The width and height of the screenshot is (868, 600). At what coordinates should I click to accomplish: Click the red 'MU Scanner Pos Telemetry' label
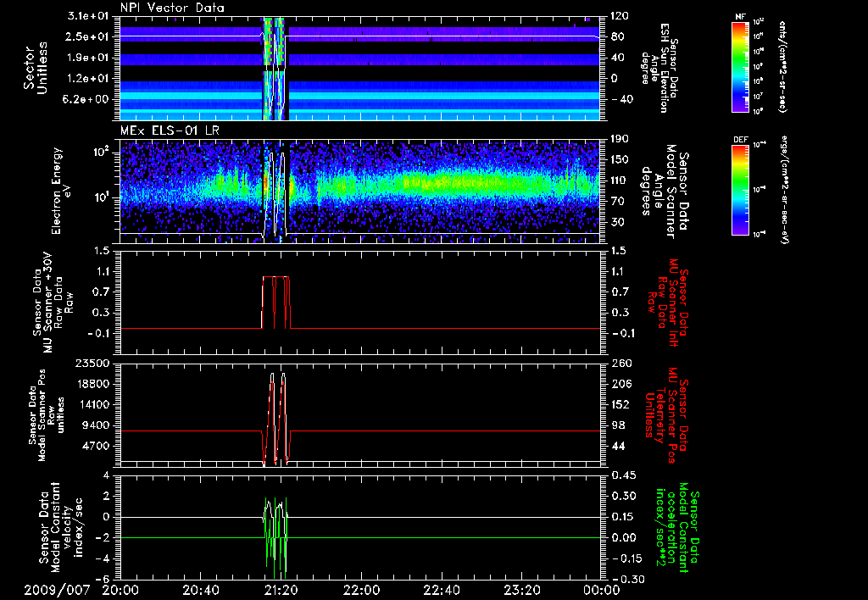[x=667, y=415]
